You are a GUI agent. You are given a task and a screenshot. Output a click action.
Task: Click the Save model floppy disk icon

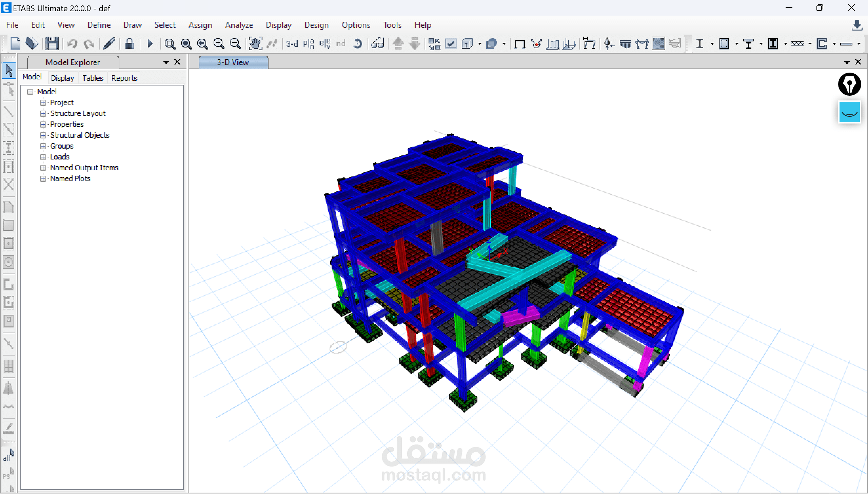coord(52,44)
